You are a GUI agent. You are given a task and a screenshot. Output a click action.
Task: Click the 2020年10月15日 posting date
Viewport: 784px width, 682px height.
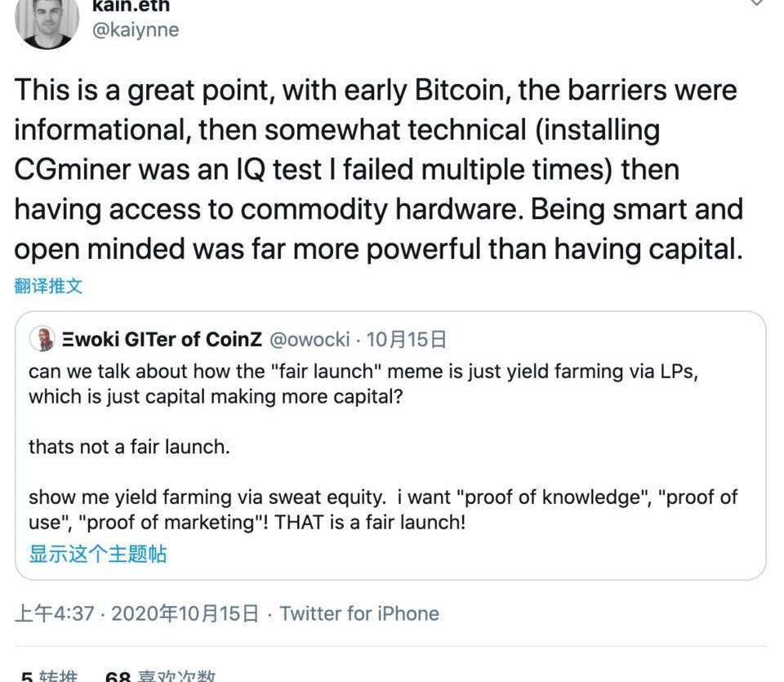[x=185, y=613]
